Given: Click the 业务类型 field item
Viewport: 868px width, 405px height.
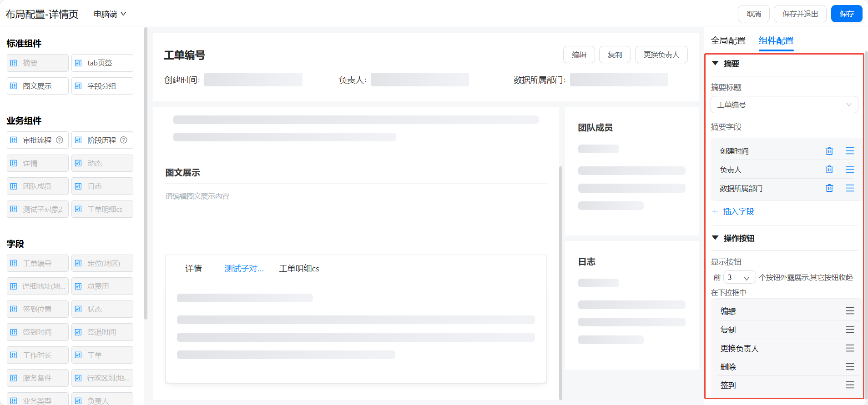Looking at the screenshot, I should [38, 399].
